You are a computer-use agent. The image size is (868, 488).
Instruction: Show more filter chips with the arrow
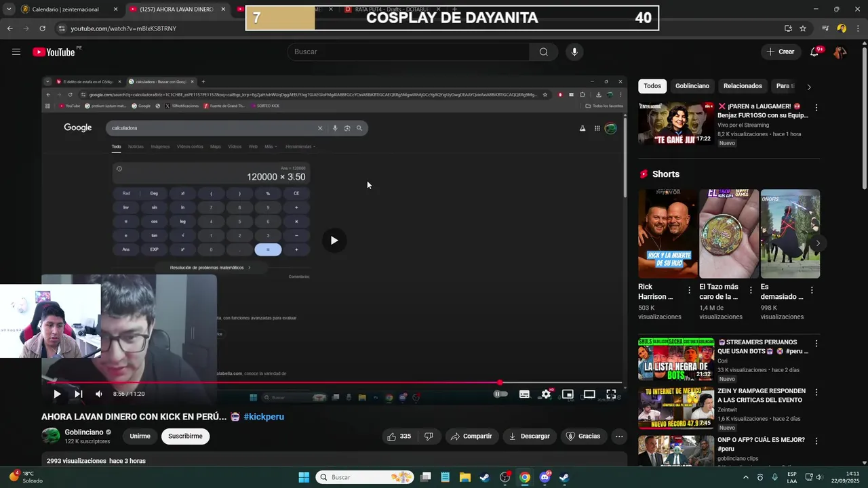coord(808,87)
